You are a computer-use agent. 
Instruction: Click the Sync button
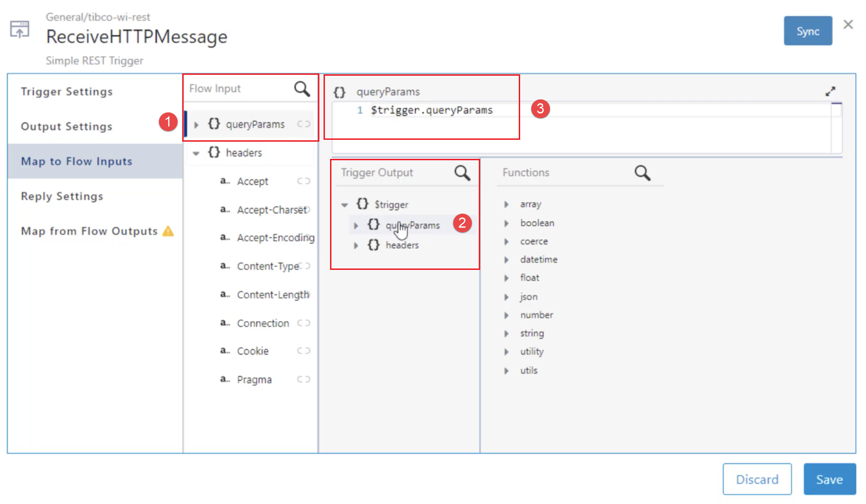(808, 31)
